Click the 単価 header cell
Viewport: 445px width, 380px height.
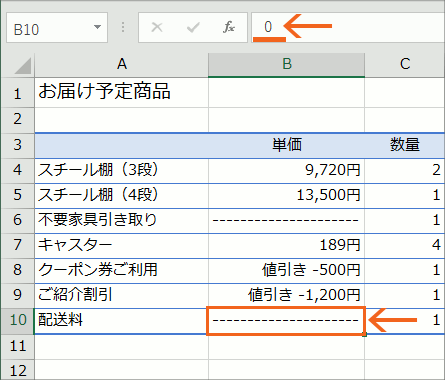[287, 145]
